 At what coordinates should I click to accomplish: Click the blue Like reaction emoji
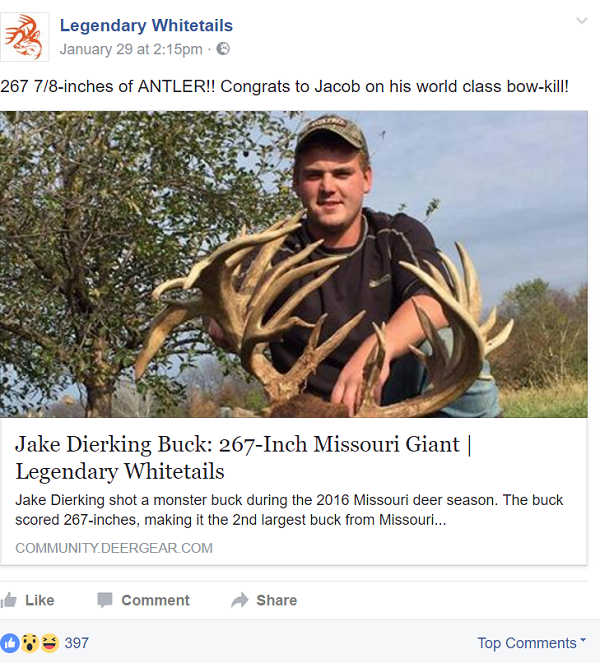tap(11, 643)
